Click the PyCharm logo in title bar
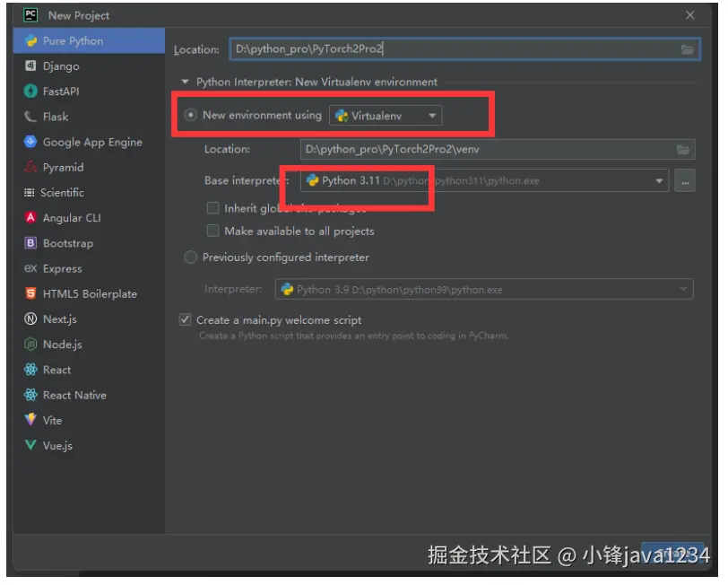The height and width of the screenshot is (585, 728). tap(30, 15)
